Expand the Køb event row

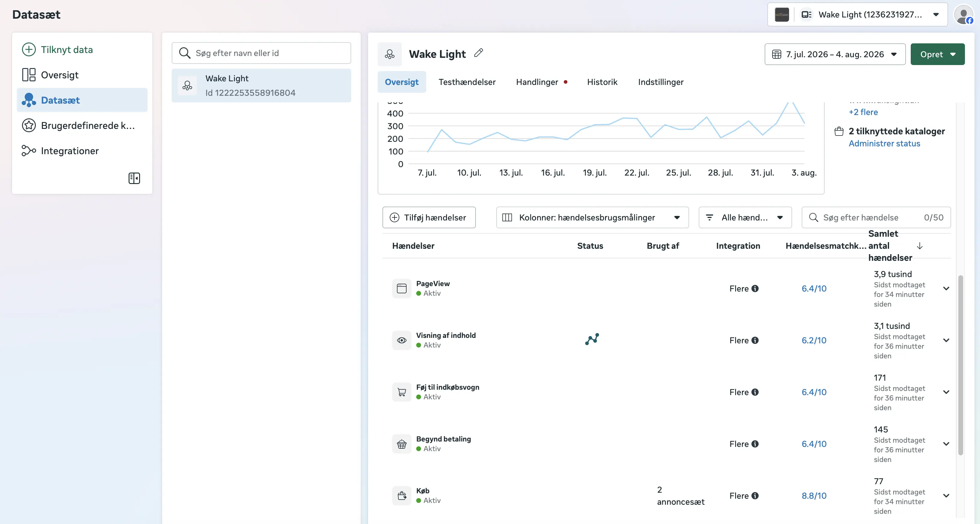tap(946, 495)
